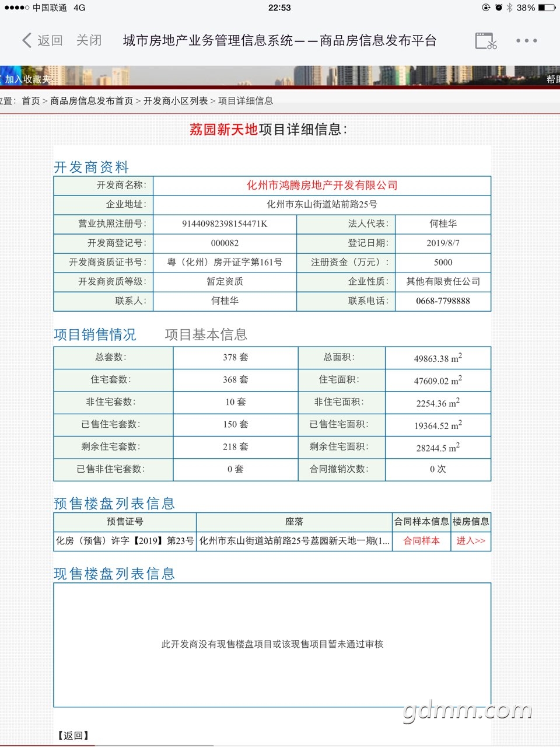
Task: Select the presale permit 化房（预售）许字【2019】第23号
Action: coord(125,541)
